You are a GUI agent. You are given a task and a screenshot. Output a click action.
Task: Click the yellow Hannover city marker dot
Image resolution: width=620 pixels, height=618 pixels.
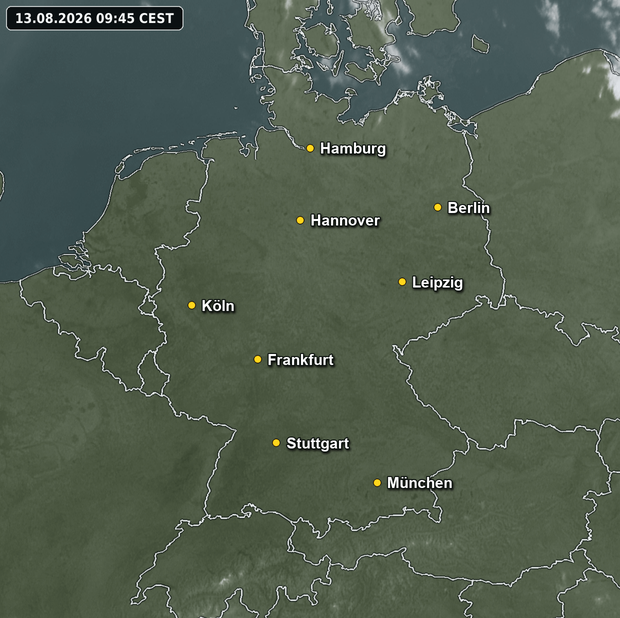pyautogui.click(x=300, y=220)
